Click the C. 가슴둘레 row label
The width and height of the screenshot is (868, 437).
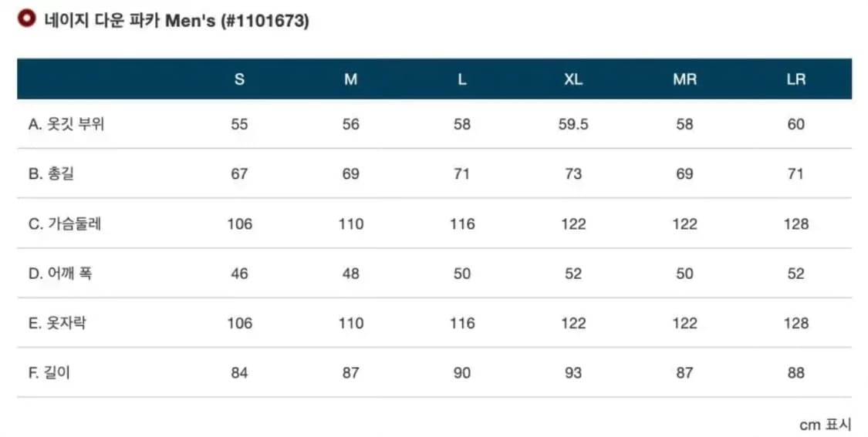coord(65,224)
